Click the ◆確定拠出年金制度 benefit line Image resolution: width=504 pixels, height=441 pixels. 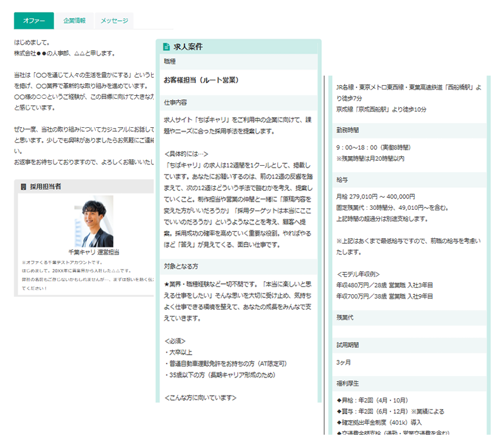[x=379, y=422]
